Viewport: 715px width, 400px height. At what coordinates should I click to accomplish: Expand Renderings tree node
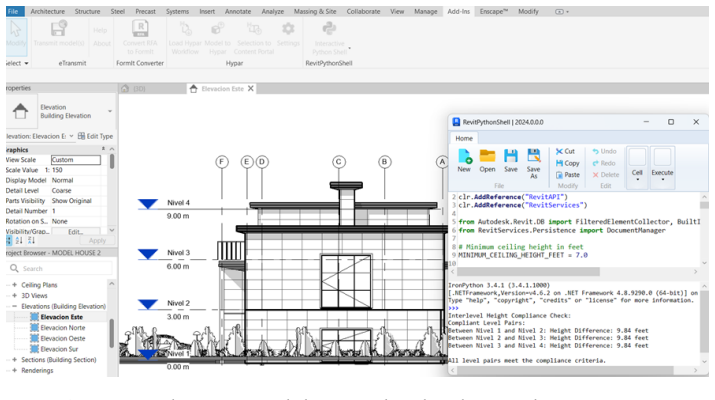click(15, 370)
